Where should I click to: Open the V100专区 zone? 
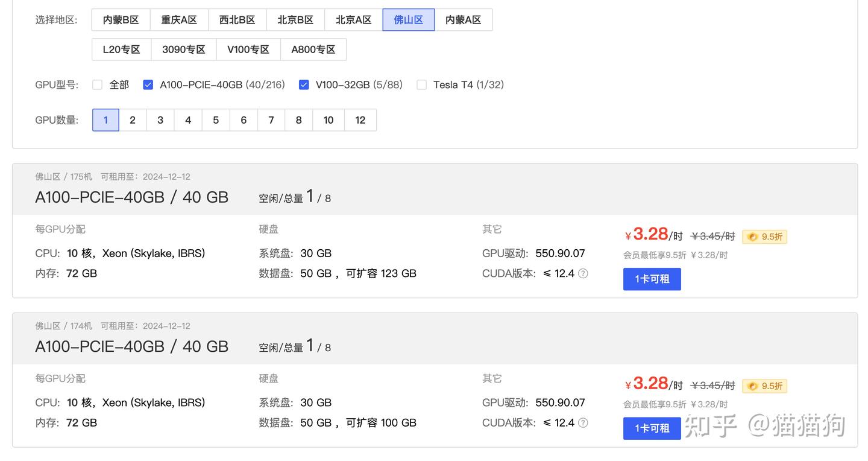(248, 49)
